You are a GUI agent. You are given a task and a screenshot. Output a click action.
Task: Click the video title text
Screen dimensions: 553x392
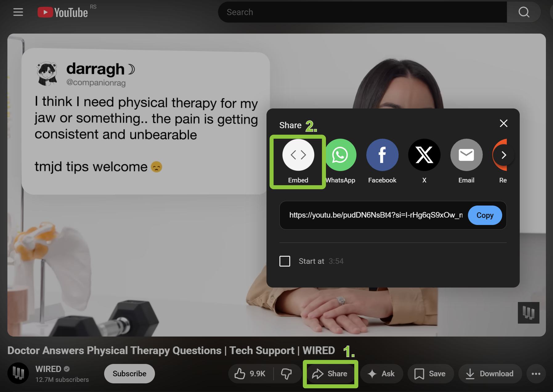(x=171, y=350)
